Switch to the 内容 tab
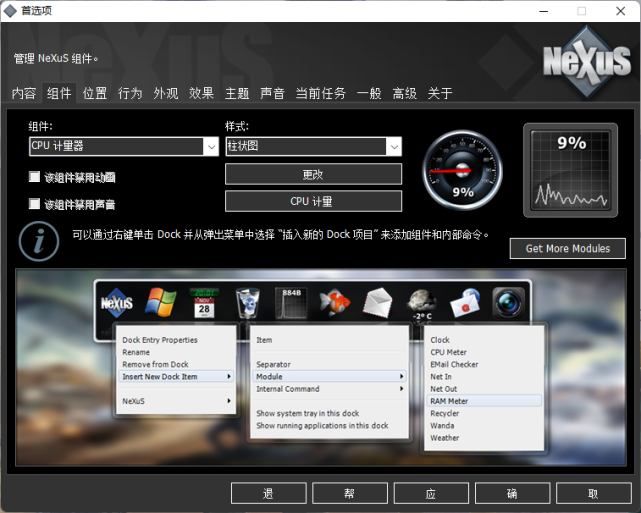The image size is (641, 513). point(24,93)
